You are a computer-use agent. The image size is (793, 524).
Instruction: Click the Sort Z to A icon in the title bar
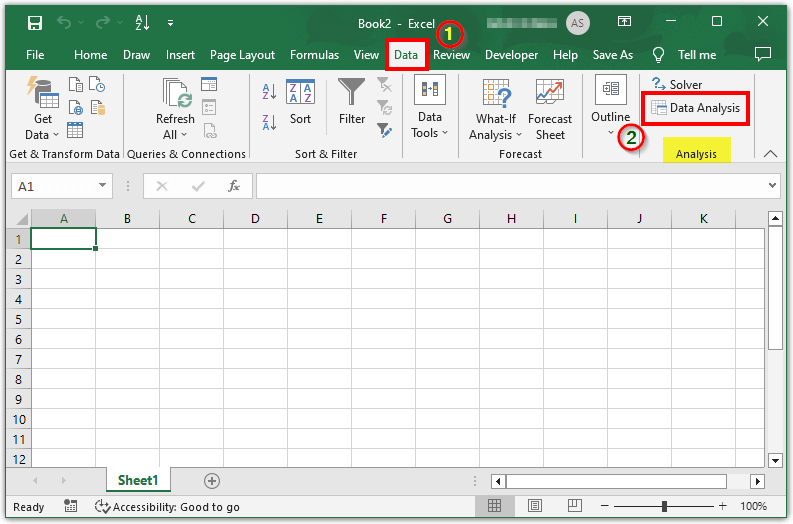[143, 22]
